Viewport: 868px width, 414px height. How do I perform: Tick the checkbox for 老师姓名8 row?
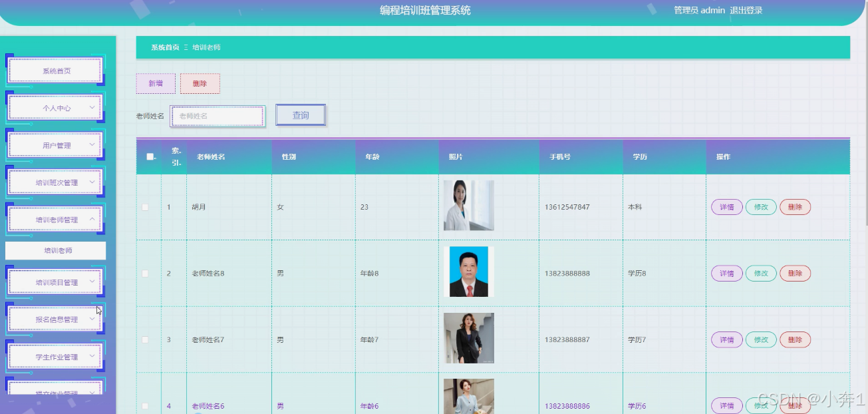tap(145, 274)
